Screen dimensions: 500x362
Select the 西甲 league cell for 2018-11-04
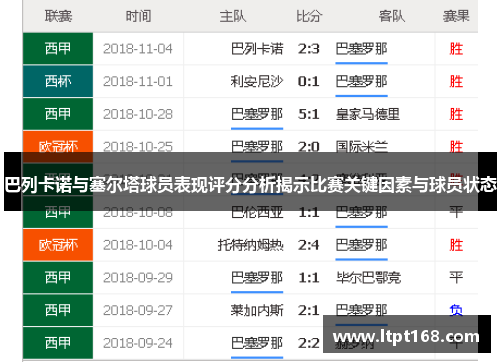click(x=58, y=49)
